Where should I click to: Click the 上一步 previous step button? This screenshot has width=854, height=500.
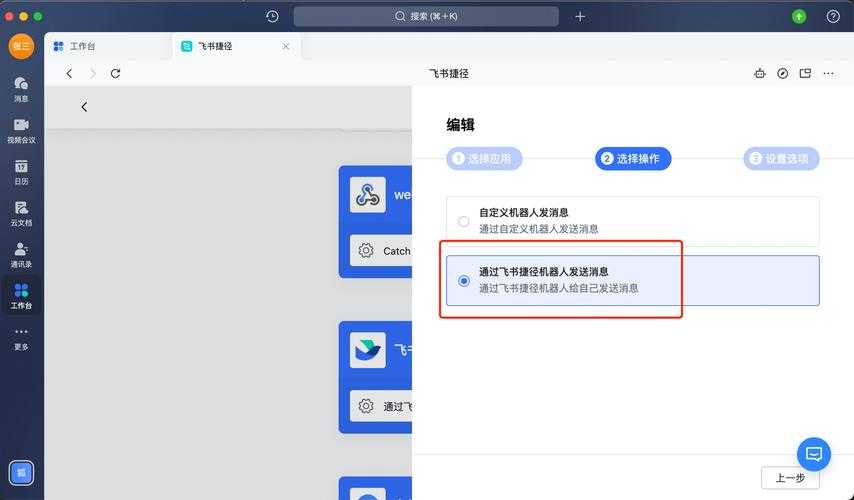[x=790, y=478]
